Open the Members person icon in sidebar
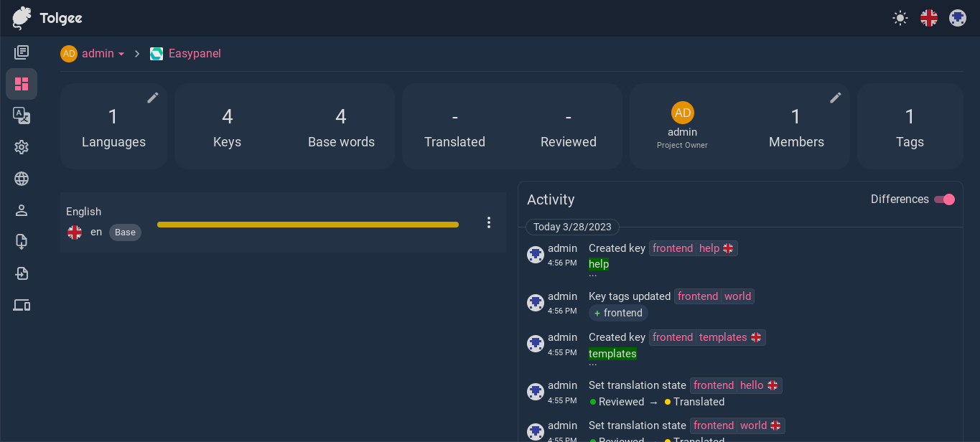The height and width of the screenshot is (442, 980). [x=22, y=210]
